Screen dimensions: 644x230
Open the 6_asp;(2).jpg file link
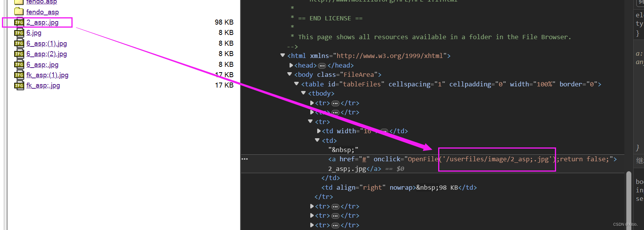coord(46,54)
